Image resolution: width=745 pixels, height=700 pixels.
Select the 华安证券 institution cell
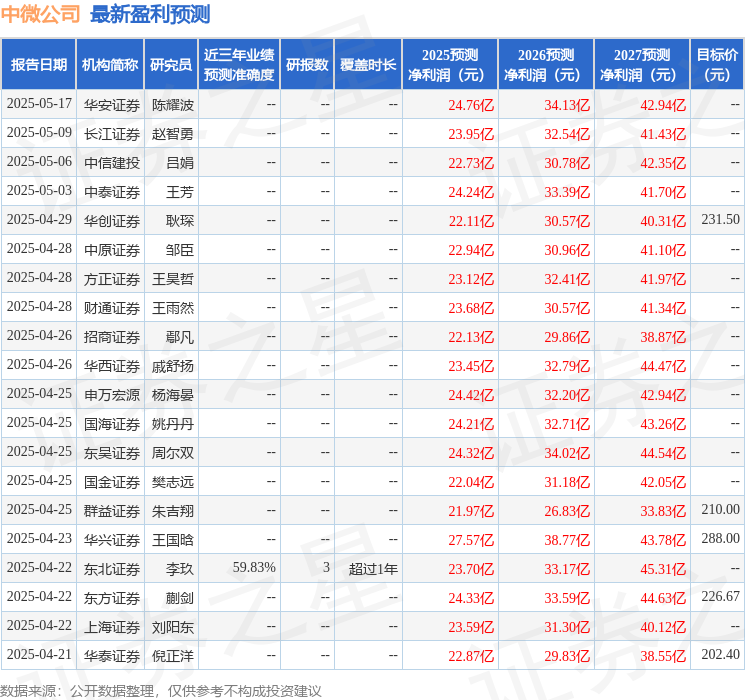[112, 105]
